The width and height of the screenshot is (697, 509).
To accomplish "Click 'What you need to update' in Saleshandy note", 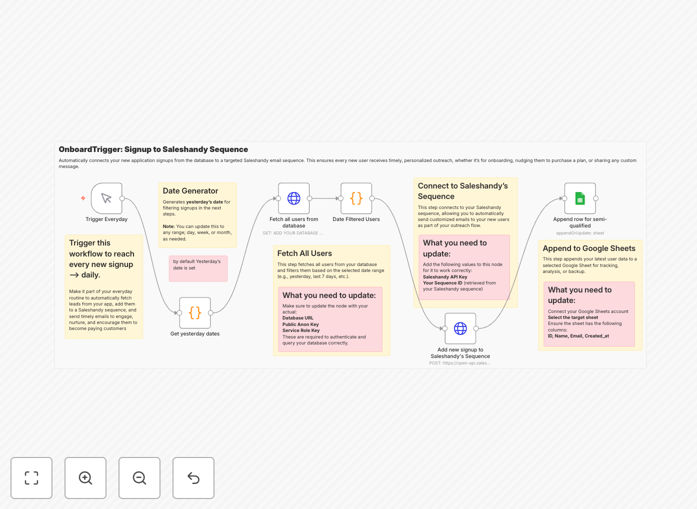I will pos(455,248).
